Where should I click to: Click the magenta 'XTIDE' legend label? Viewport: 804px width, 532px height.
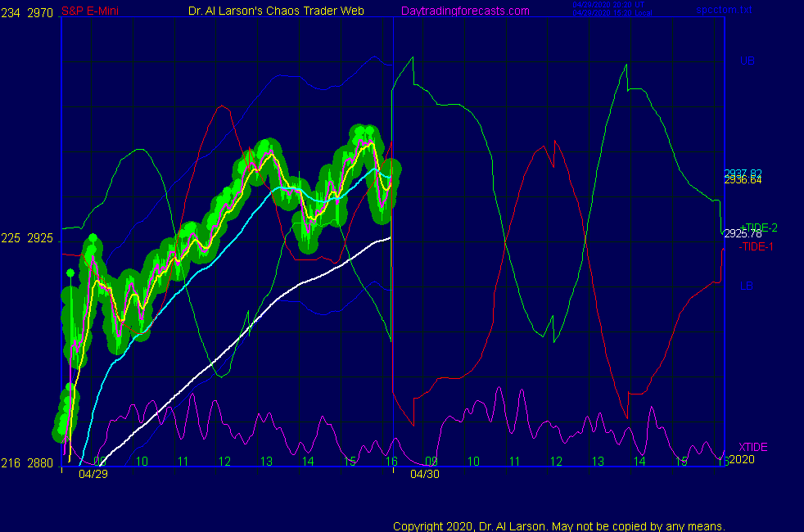pyautogui.click(x=752, y=447)
